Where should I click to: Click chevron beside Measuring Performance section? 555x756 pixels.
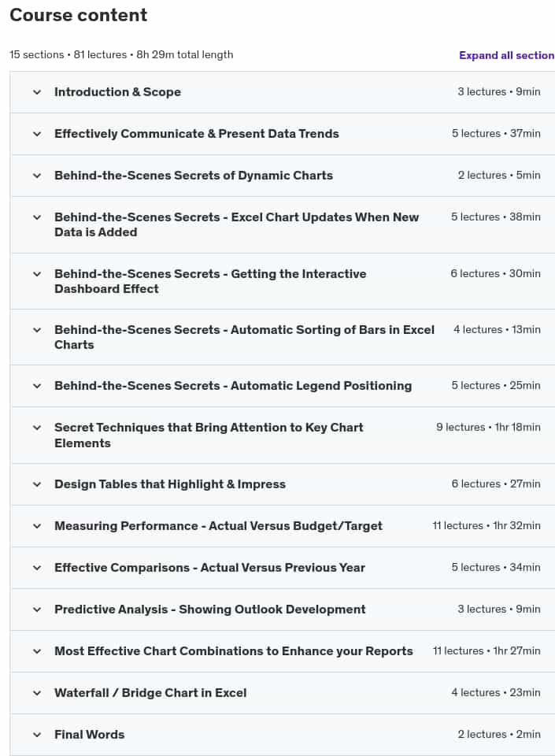coord(37,526)
